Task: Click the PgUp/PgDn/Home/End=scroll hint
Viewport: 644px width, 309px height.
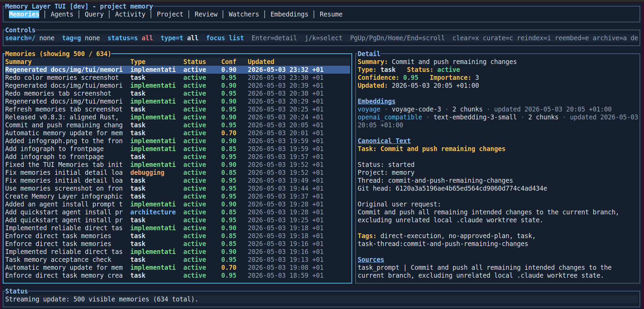Action: (x=397, y=38)
